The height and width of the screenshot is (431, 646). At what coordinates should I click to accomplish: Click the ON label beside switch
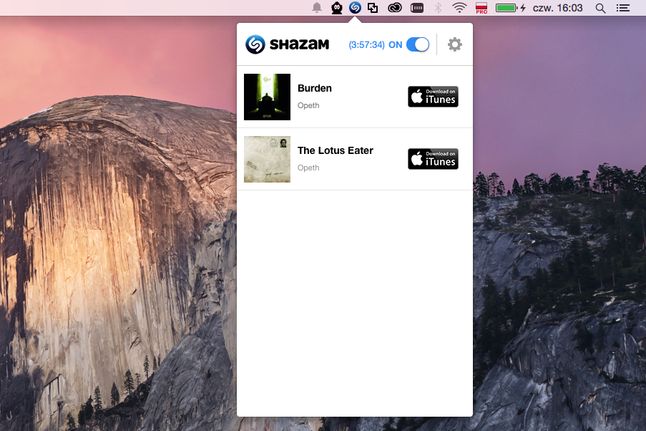395,45
